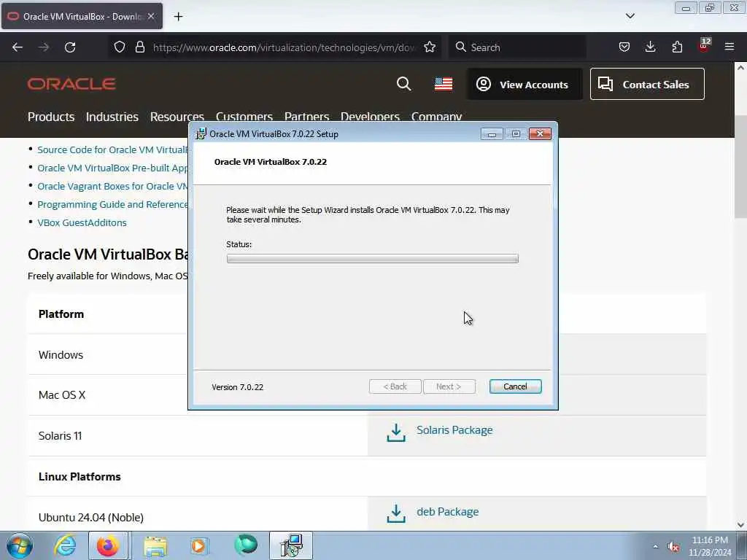Click the Windows platform row label
The height and width of the screenshot is (560, 747).
pyautogui.click(x=61, y=355)
